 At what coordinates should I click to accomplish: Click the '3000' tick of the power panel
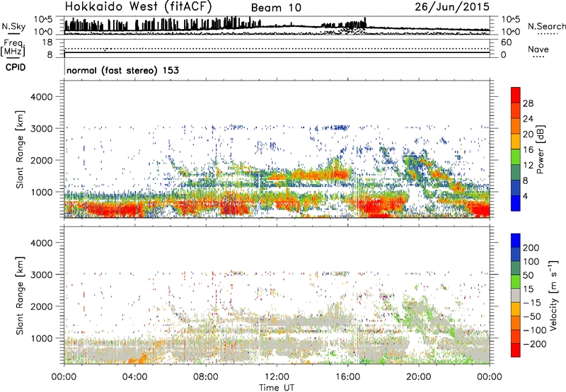tap(41, 129)
